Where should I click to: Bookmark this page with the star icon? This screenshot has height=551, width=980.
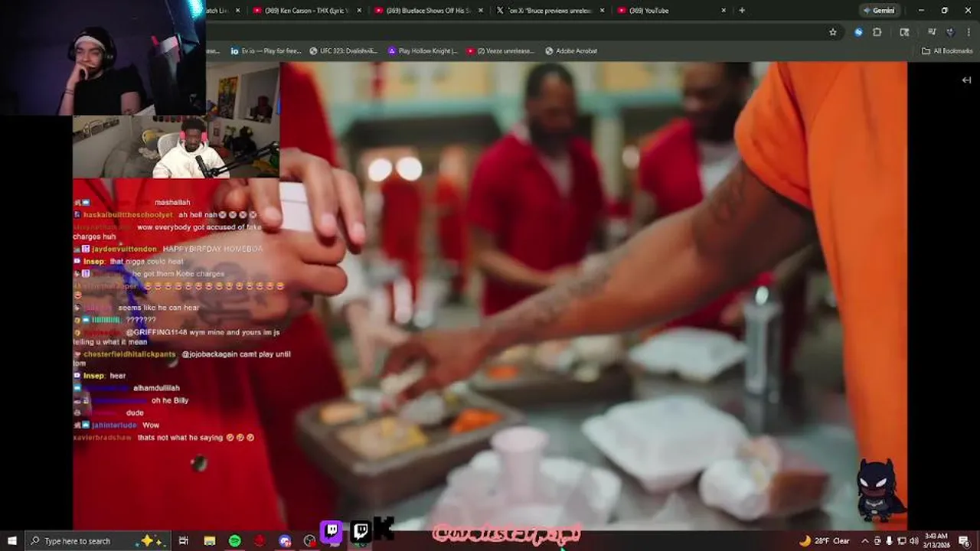[x=833, y=32]
